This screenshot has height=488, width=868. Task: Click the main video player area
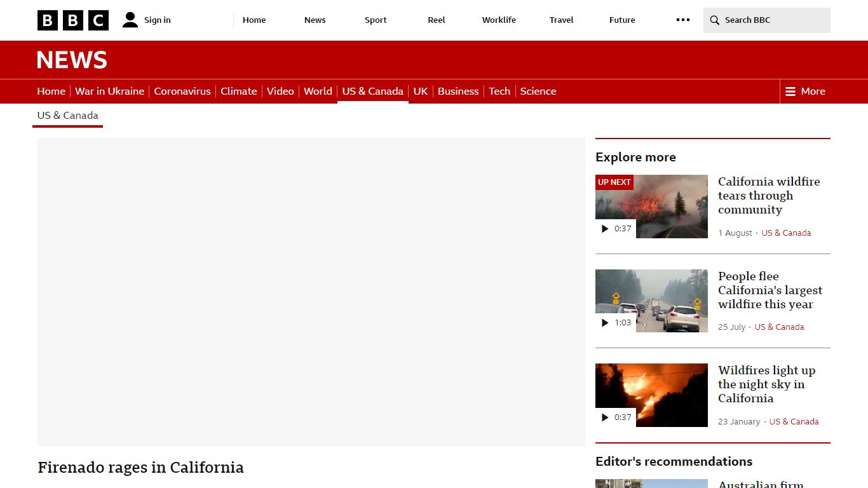tap(311, 292)
